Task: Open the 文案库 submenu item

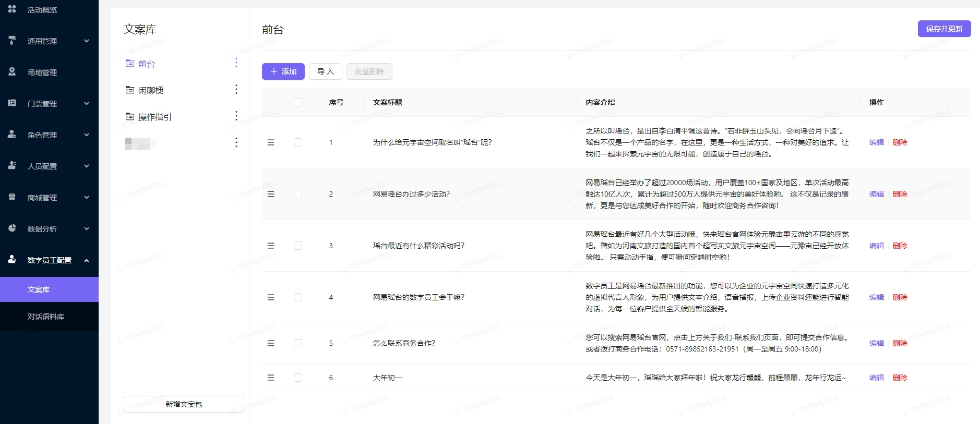Action: (49, 289)
